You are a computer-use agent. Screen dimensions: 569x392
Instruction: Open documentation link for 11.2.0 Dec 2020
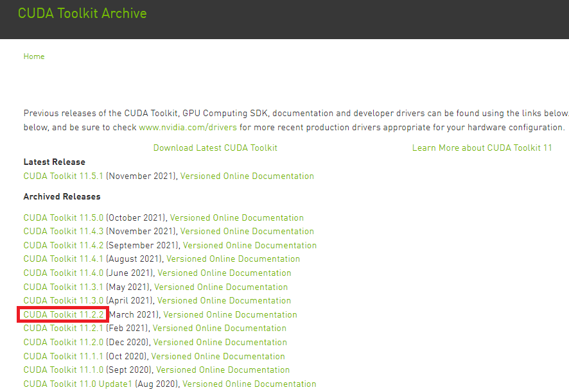point(220,343)
